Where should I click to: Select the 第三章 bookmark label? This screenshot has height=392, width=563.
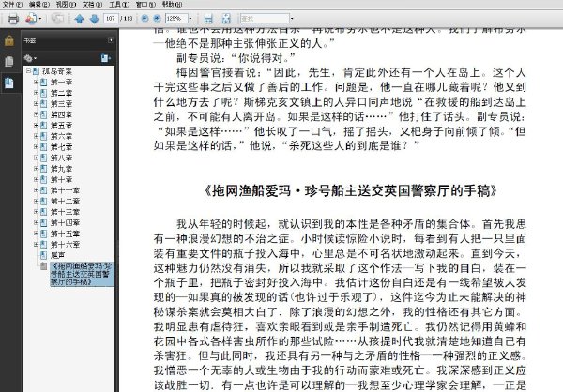click(61, 104)
